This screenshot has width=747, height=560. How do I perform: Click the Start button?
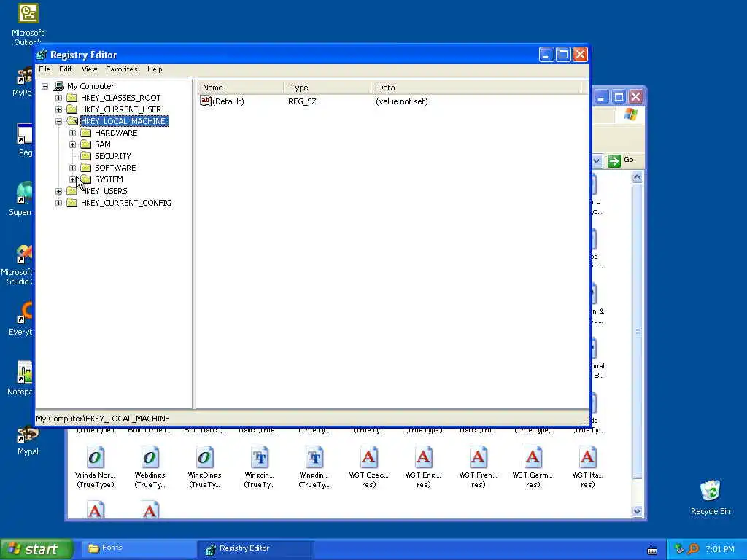click(36, 549)
